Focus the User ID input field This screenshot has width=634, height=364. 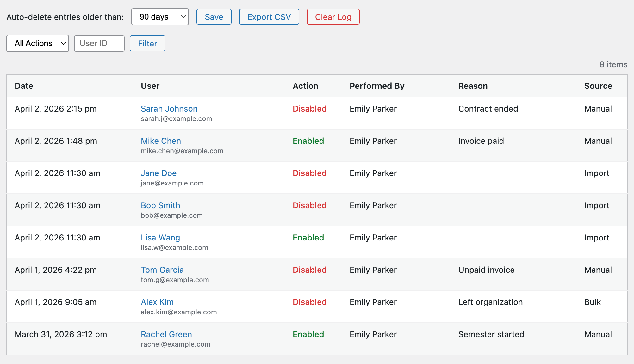(x=99, y=44)
